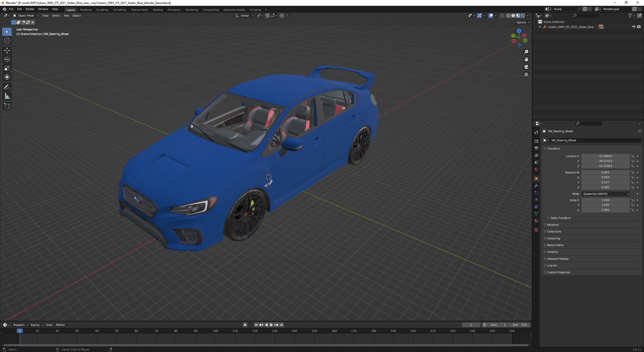Open the Physics properties tab
The width and height of the screenshot is (644, 352).
click(536, 200)
